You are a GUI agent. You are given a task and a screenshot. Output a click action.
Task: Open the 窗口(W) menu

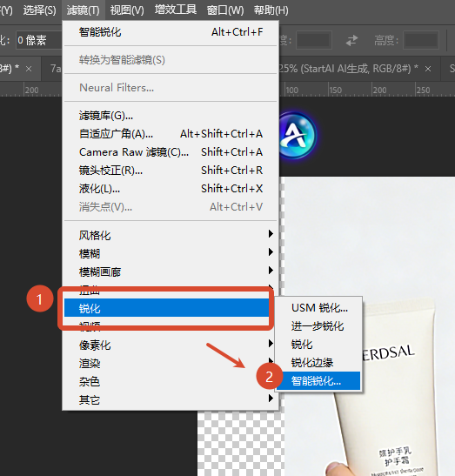225,10
